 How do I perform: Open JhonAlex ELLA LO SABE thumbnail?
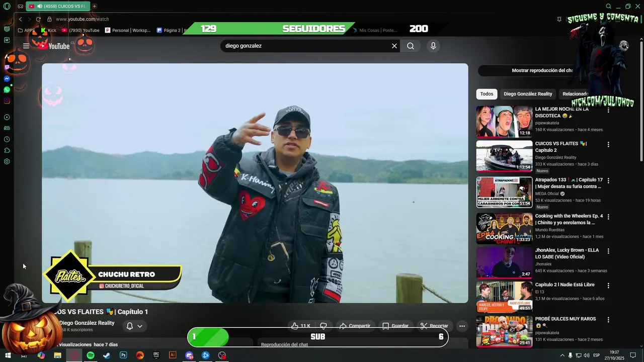(504, 262)
